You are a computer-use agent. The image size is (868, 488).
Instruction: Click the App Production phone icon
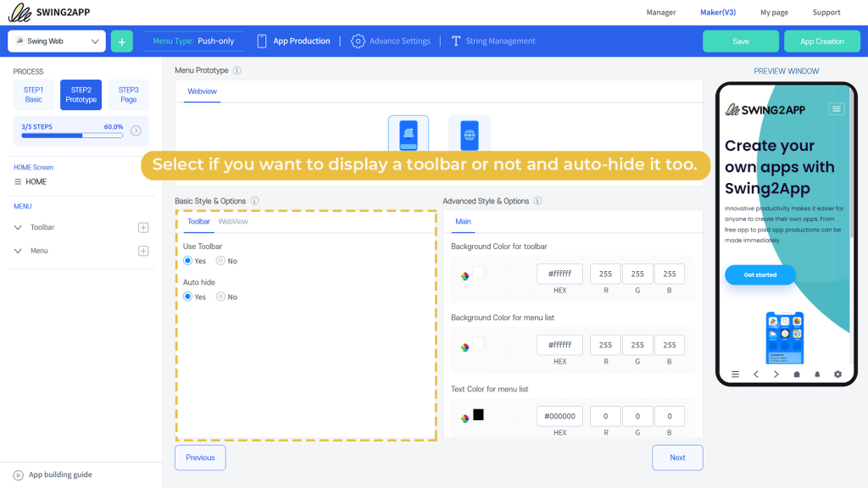pyautogui.click(x=262, y=41)
